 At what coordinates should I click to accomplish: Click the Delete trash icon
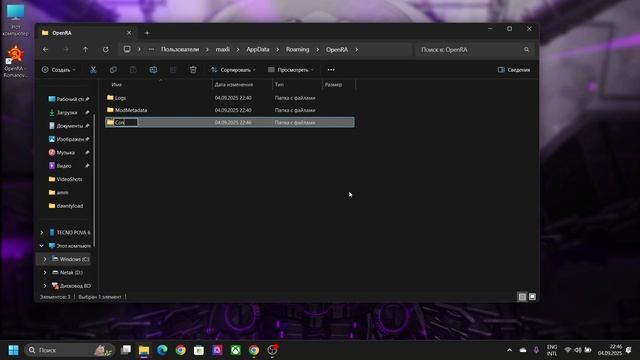(193, 70)
